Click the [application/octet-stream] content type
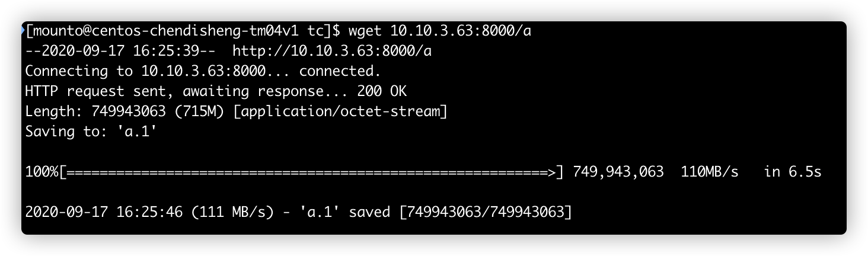868x256 pixels. click(340, 111)
